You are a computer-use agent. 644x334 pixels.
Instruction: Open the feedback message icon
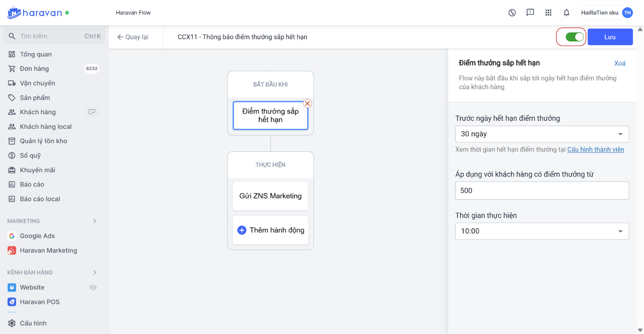pos(530,13)
